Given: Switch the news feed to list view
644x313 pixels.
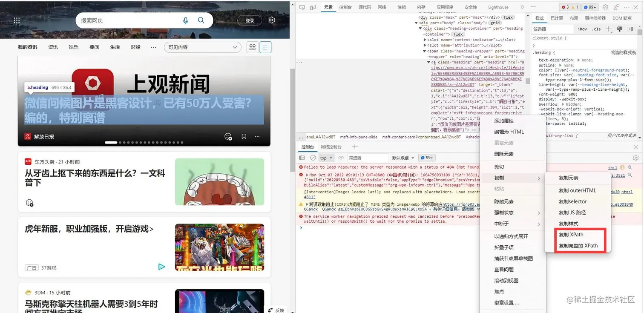Looking at the screenshot, I should click(x=266, y=47).
